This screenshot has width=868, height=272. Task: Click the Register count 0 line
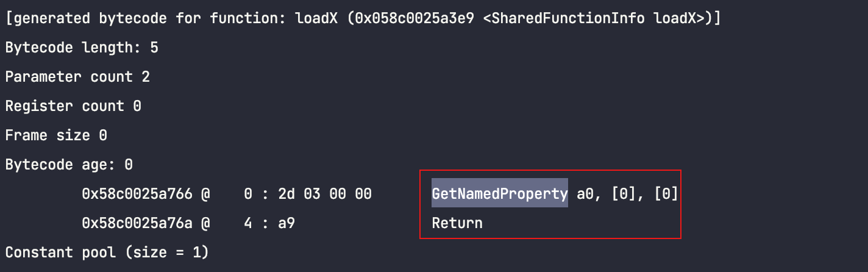pyautogui.click(x=73, y=106)
